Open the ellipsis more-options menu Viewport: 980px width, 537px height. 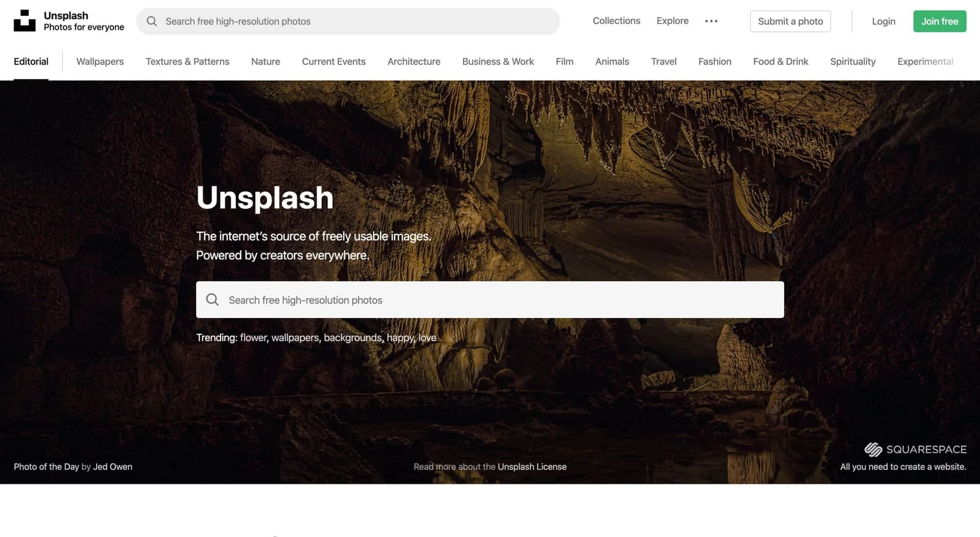[710, 21]
